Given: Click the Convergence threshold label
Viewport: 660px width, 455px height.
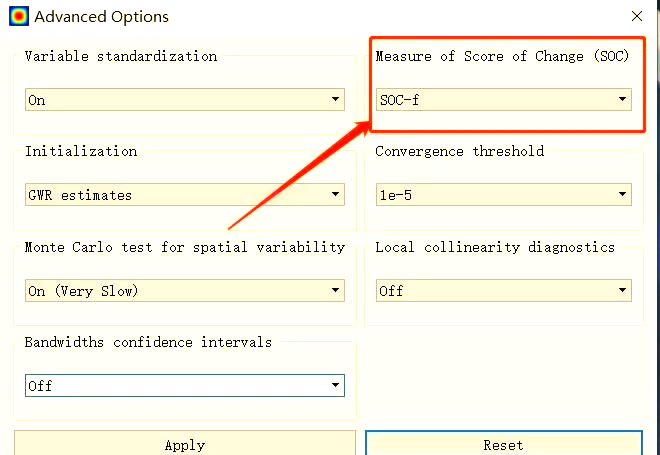Looking at the screenshot, I should (x=460, y=151).
